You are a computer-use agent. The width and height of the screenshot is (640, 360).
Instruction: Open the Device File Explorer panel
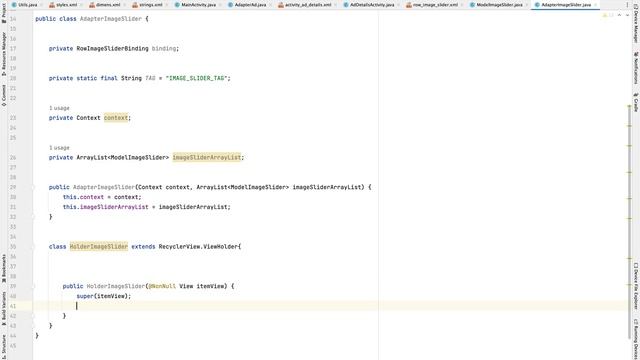(x=636, y=286)
